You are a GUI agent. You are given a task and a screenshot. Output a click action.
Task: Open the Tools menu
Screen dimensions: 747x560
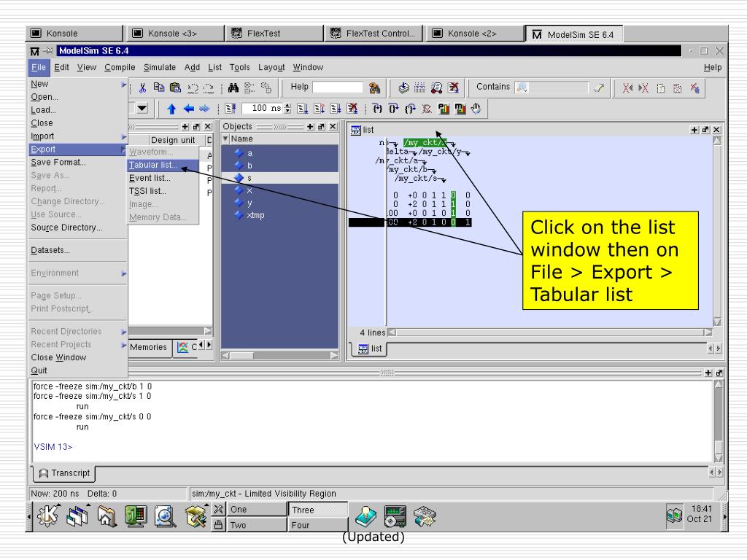coord(239,67)
